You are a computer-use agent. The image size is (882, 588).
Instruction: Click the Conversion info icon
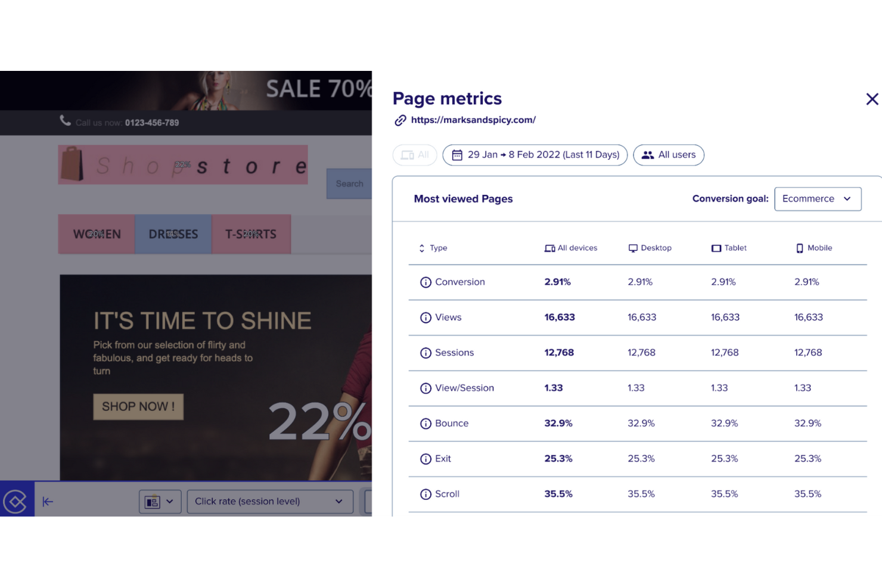click(426, 282)
